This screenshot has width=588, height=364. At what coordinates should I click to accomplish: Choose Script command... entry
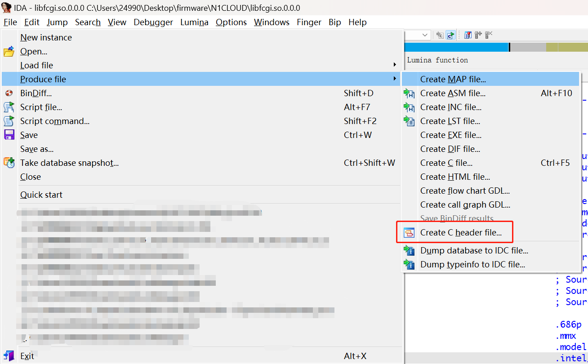(200, 121)
